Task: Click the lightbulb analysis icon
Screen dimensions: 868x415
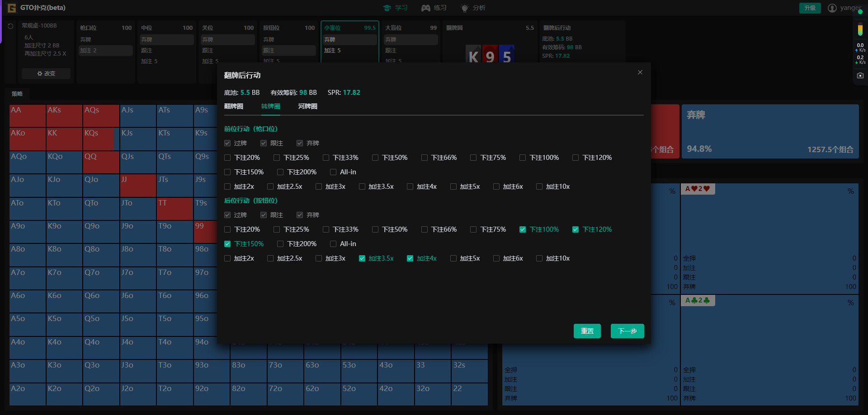Action: [464, 8]
